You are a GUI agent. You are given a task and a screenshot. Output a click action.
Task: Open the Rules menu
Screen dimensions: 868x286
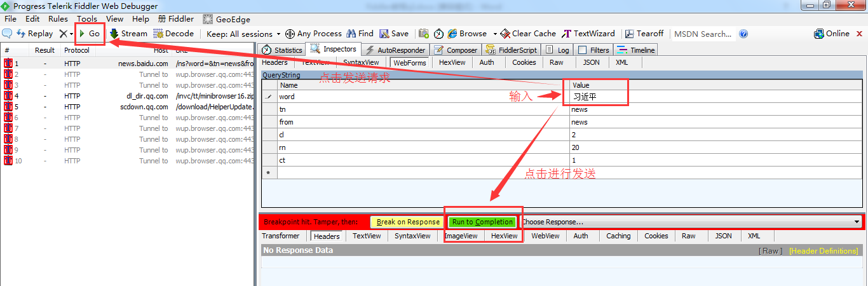point(58,19)
